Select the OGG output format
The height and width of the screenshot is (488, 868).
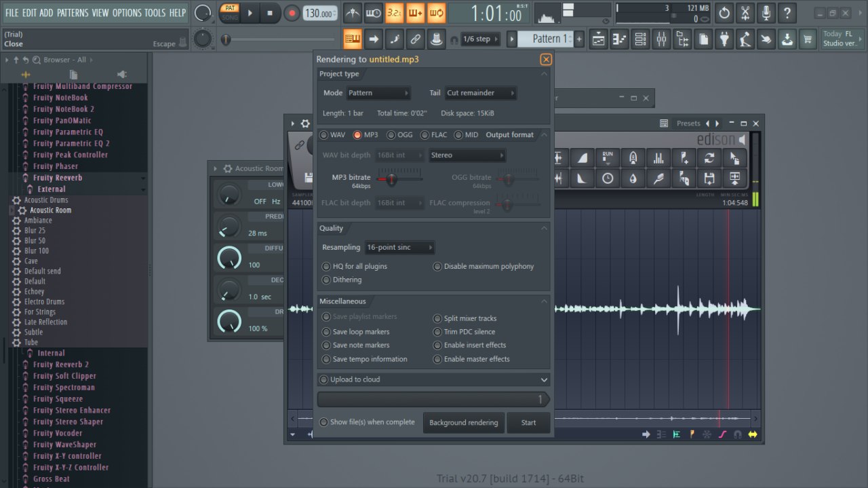400,135
